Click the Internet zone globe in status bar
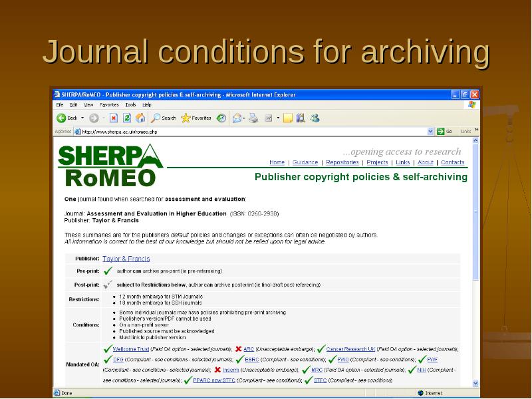Image resolution: width=532 pixels, height=399 pixels. pyautogui.click(x=421, y=393)
